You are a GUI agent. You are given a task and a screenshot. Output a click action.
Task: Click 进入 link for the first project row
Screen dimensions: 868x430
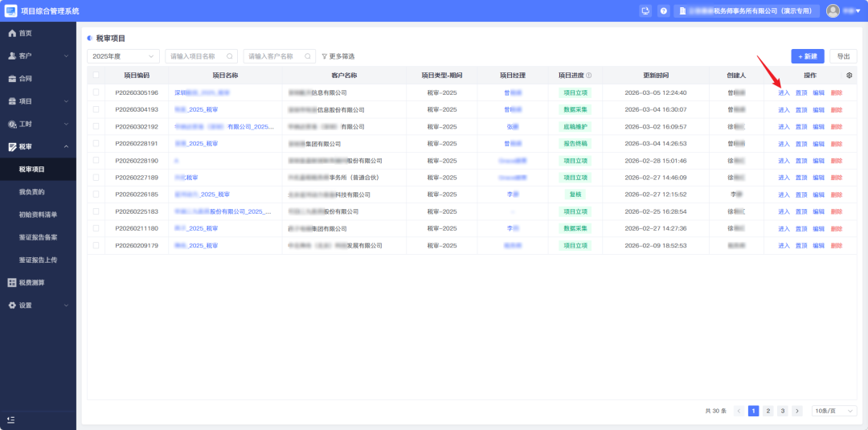click(x=784, y=93)
